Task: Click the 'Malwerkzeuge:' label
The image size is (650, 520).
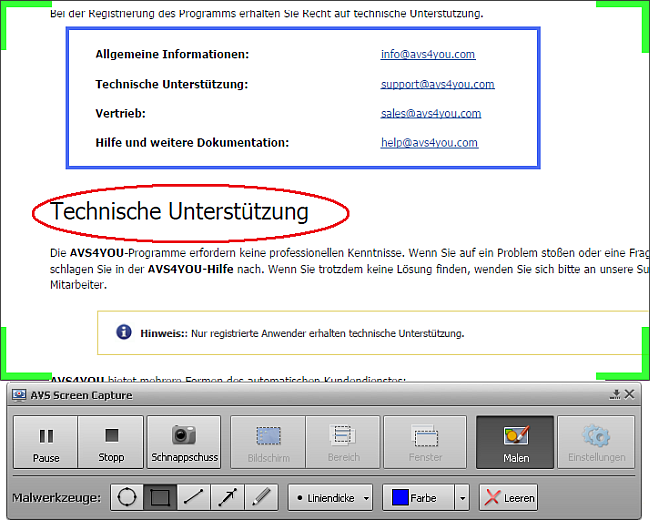Action: coord(56,497)
